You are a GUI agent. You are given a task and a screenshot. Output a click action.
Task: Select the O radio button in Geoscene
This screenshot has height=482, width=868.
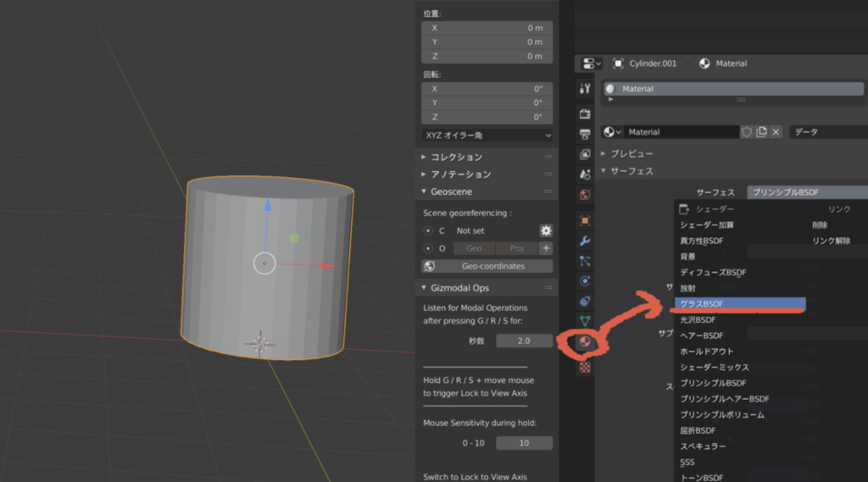428,248
